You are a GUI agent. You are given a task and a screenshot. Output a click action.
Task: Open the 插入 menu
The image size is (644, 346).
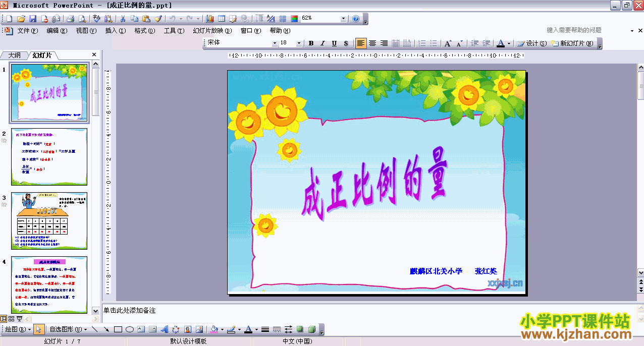[x=116, y=31]
